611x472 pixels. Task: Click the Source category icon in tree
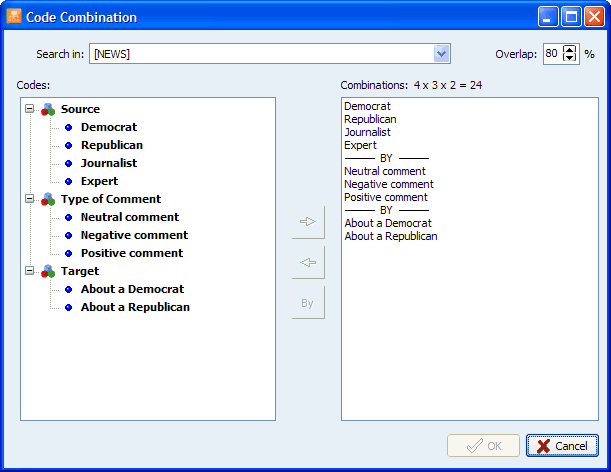(48, 110)
